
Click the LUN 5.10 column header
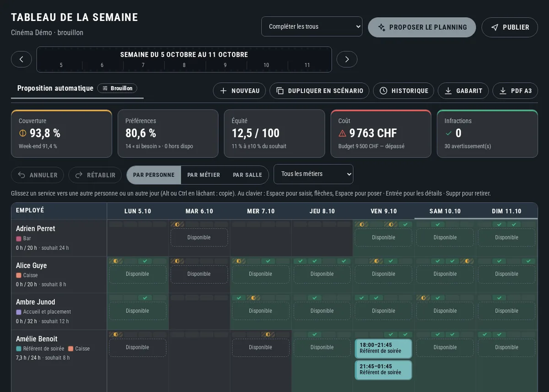(138, 211)
